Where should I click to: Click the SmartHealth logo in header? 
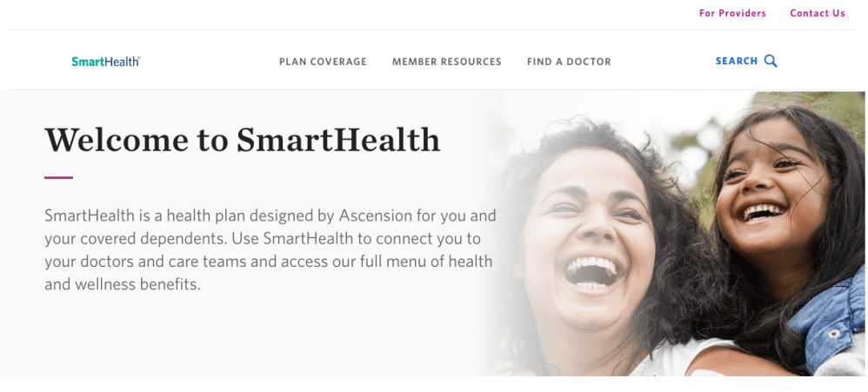tap(106, 62)
